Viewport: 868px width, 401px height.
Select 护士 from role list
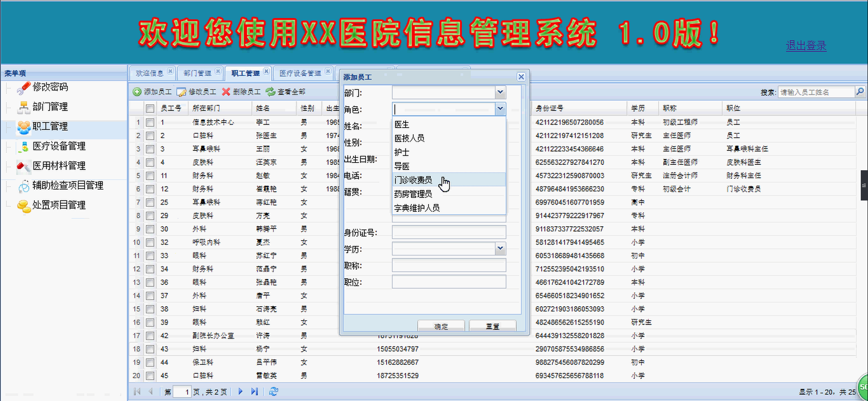449,152
